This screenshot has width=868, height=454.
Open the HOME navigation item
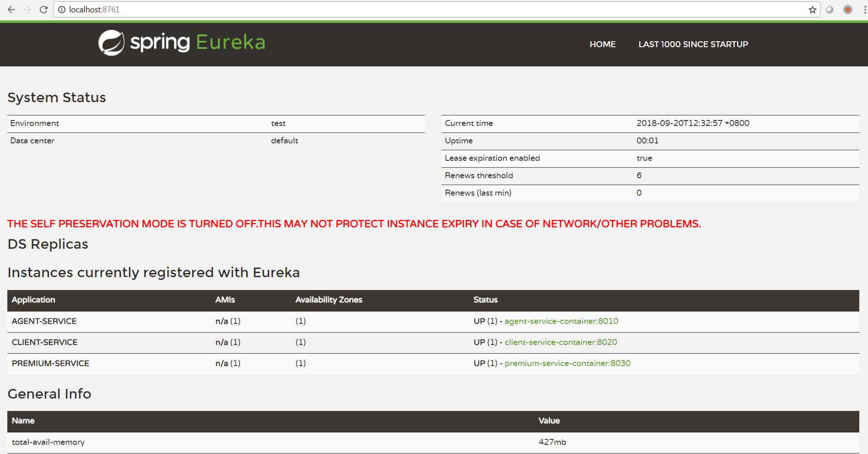[602, 44]
